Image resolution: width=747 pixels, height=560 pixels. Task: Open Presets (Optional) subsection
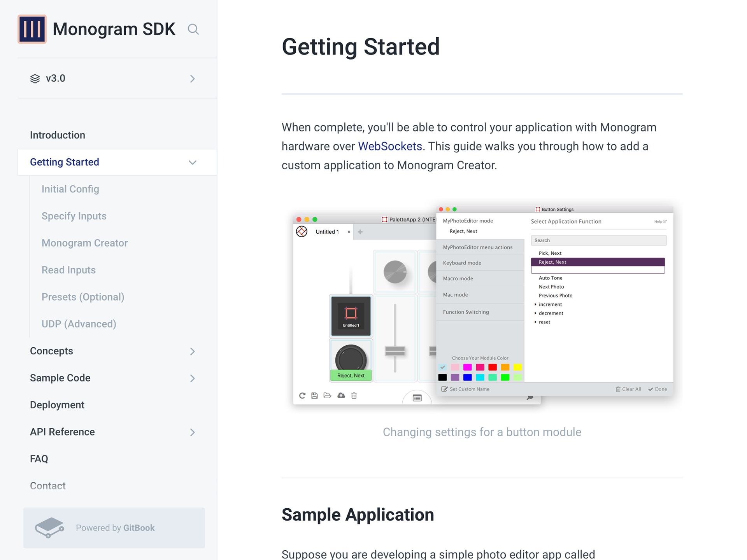tap(83, 297)
